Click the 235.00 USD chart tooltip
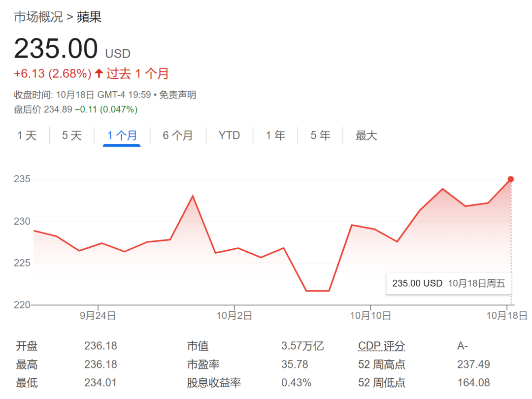This screenshot has width=532, height=399. point(449,283)
